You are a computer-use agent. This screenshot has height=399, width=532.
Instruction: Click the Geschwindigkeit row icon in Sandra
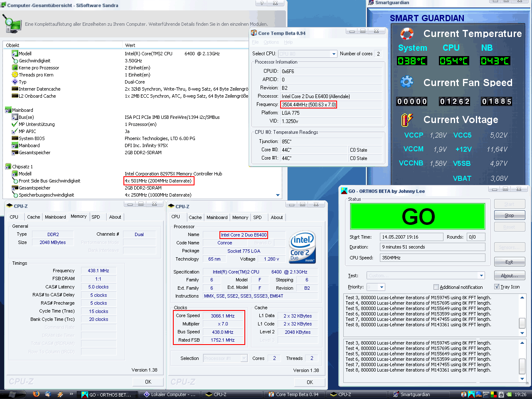(15, 61)
